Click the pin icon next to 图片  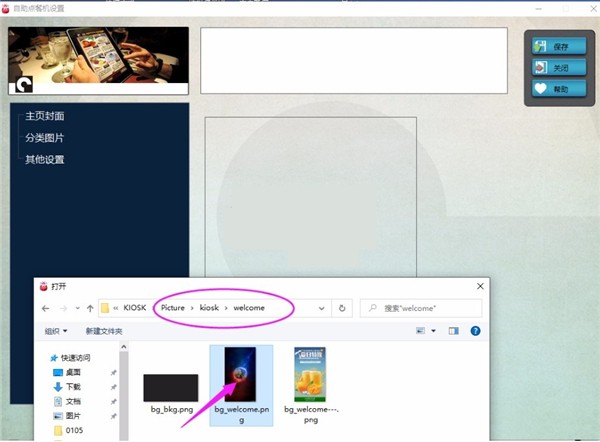[x=113, y=416]
